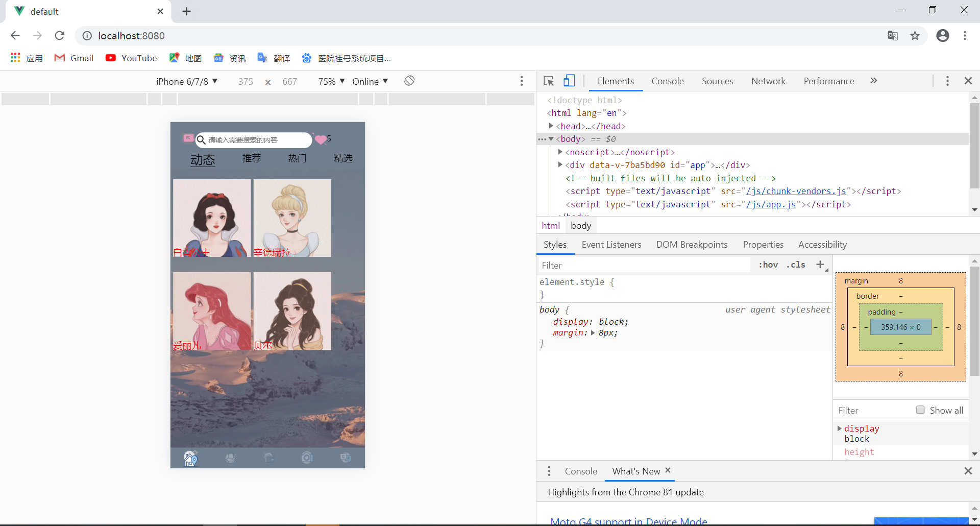This screenshot has width=980, height=526.
Task: Tap the pink screen-share icon beside search
Action: tap(188, 138)
